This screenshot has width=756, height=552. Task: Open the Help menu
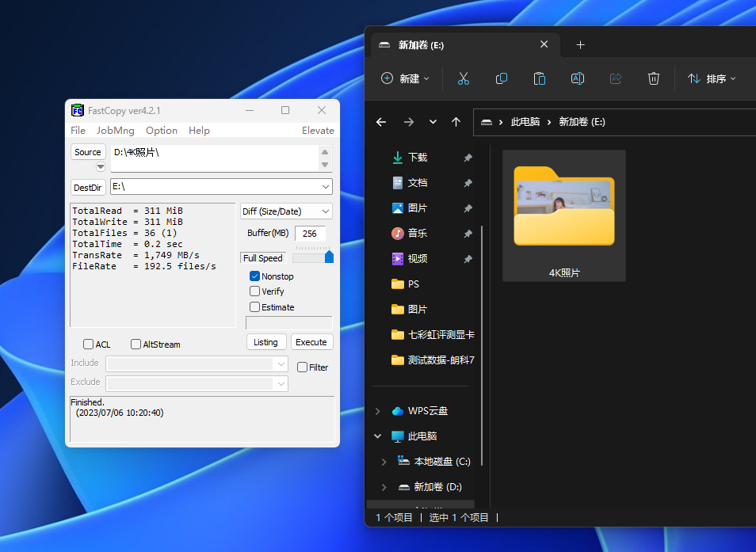pos(199,131)
